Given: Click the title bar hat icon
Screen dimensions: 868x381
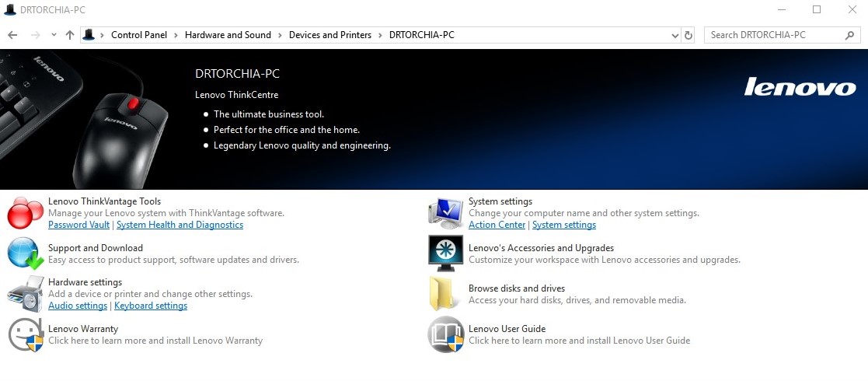Looking at the screenshot, I should coord(10,9).
